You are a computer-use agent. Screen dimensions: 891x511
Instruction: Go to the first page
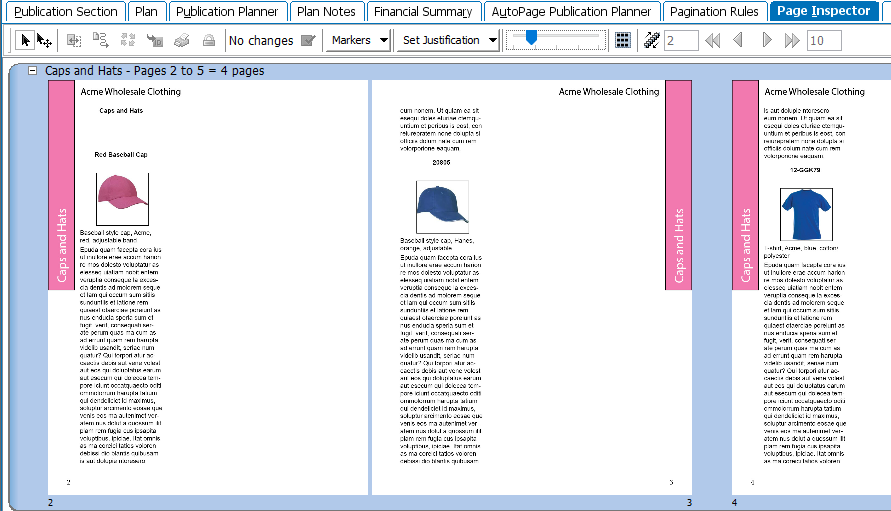tap(712, 41)
